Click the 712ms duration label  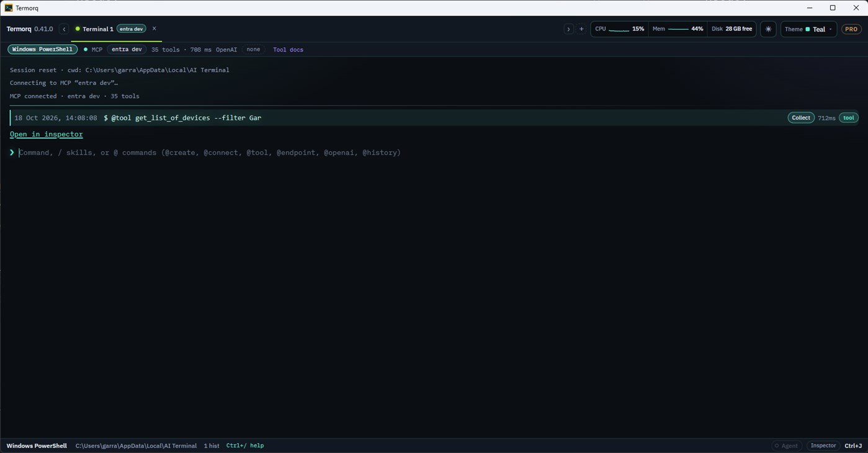(826, 118)
